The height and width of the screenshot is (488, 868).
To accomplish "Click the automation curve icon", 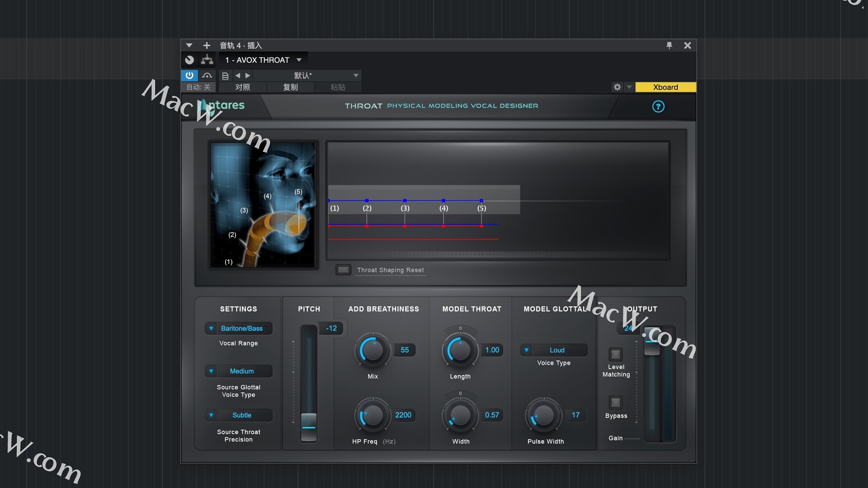I will tap(207, 75).
